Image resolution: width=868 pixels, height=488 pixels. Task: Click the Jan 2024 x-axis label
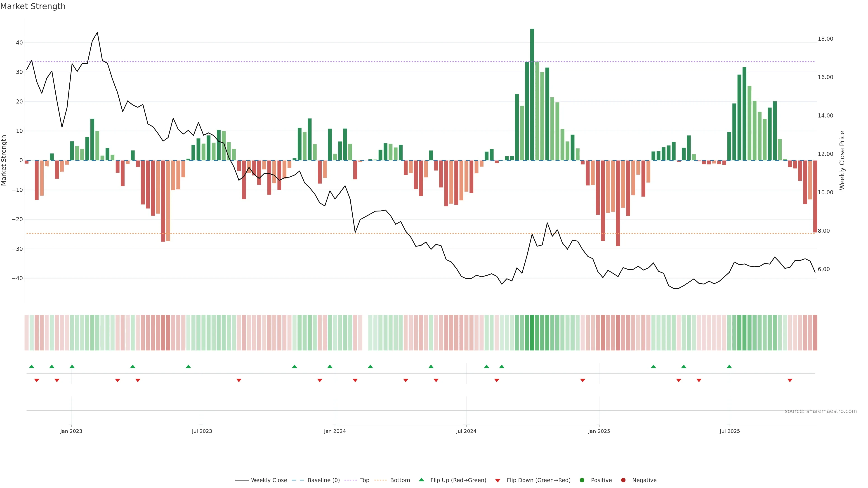335,431
